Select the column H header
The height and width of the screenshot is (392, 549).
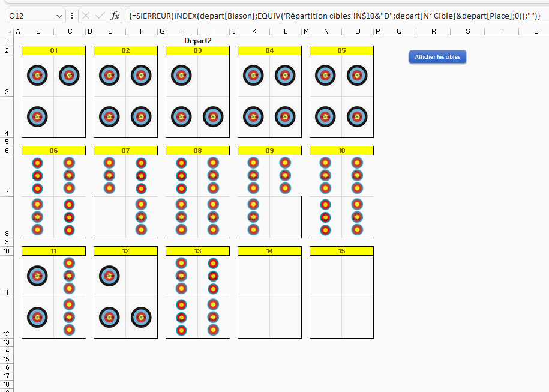(181, 31)
